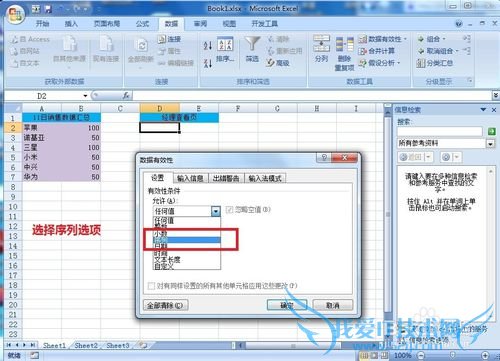Click 属性 connection properties icon
The width and height of the screenshot is (500, 361).
point(162,51)
